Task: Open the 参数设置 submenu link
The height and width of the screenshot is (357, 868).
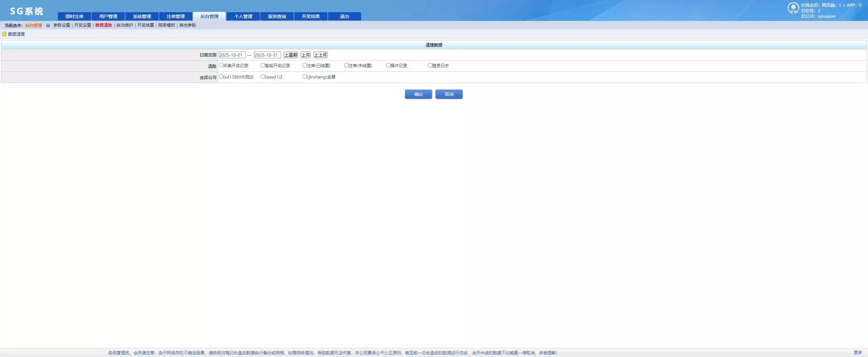Action: pyautogui.click(x=62, y=25)
